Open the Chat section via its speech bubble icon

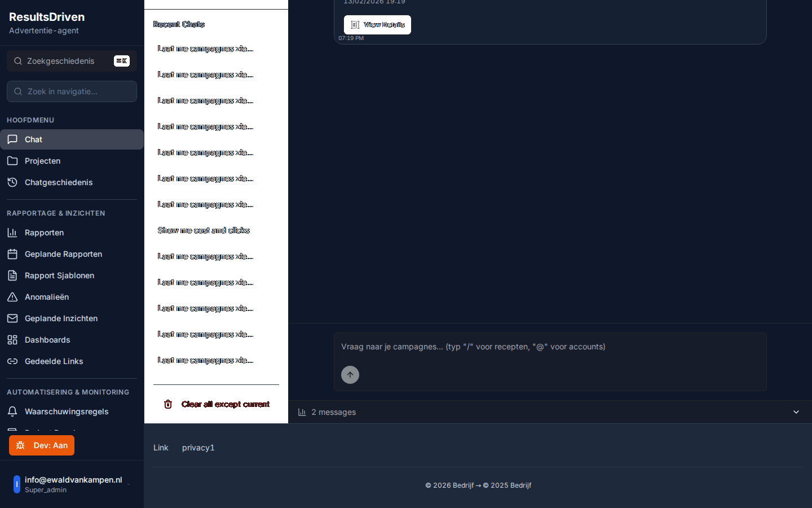click(x=12, y=139)
